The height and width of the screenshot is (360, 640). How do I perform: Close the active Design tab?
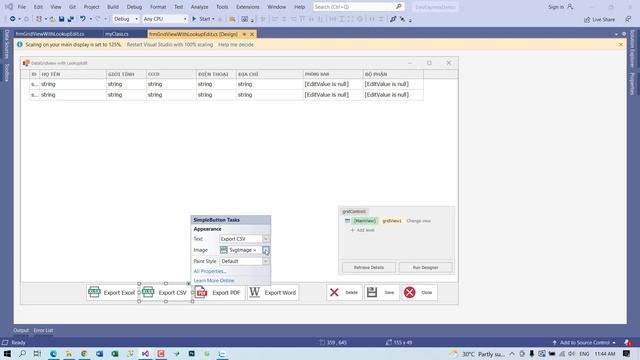point(252,34)
